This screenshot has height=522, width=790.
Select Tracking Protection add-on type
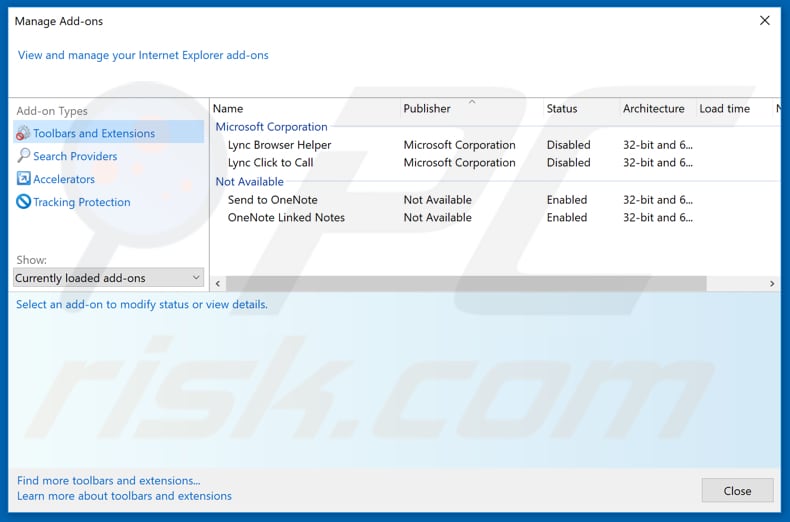82,202
